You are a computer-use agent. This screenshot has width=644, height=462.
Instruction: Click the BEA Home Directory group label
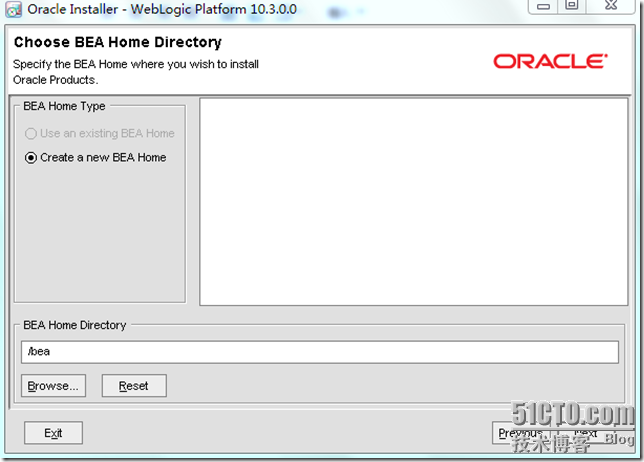[75, 325]
